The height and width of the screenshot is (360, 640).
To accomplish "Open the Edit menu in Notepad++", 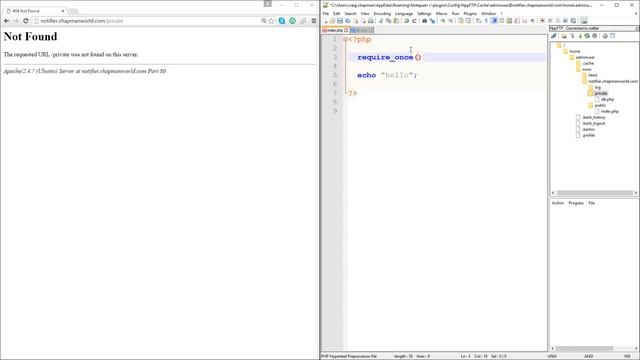I will 336,13.
